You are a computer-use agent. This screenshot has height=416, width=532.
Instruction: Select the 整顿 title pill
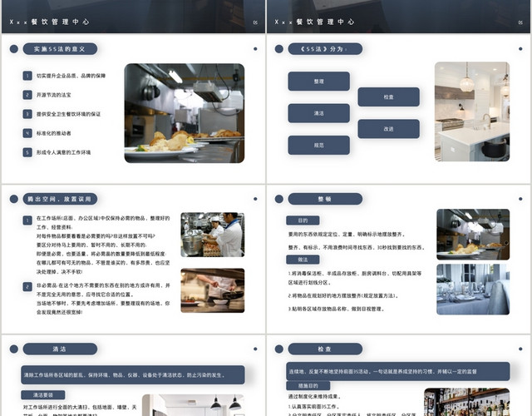[325, 199]
